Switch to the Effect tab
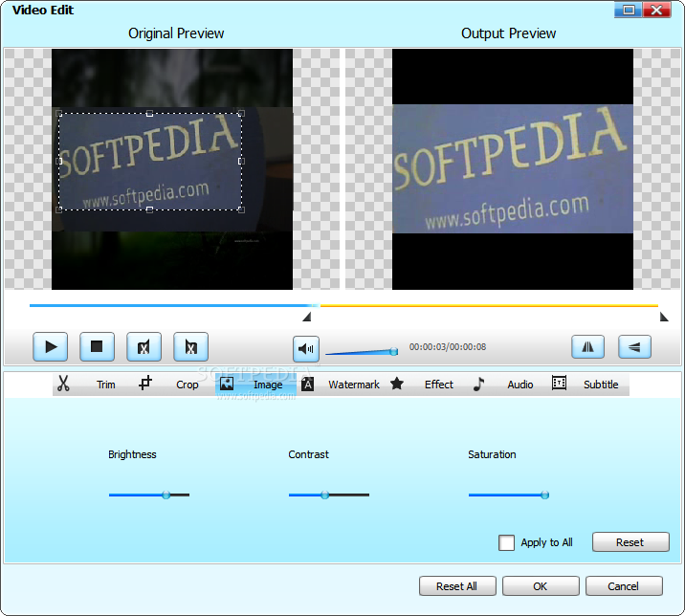 tap(438, 385)
